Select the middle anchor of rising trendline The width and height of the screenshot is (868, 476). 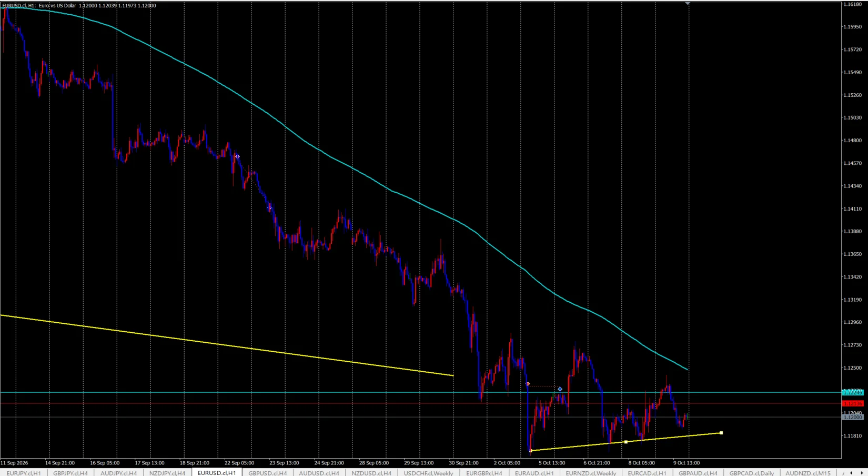[x=625, y=442]
